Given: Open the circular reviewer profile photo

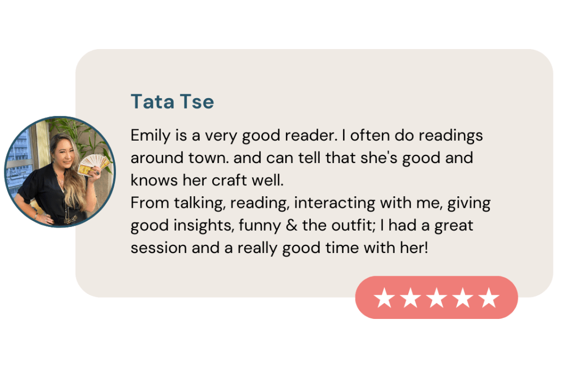Looking at the screenshot, I should (x=60, y=172).
